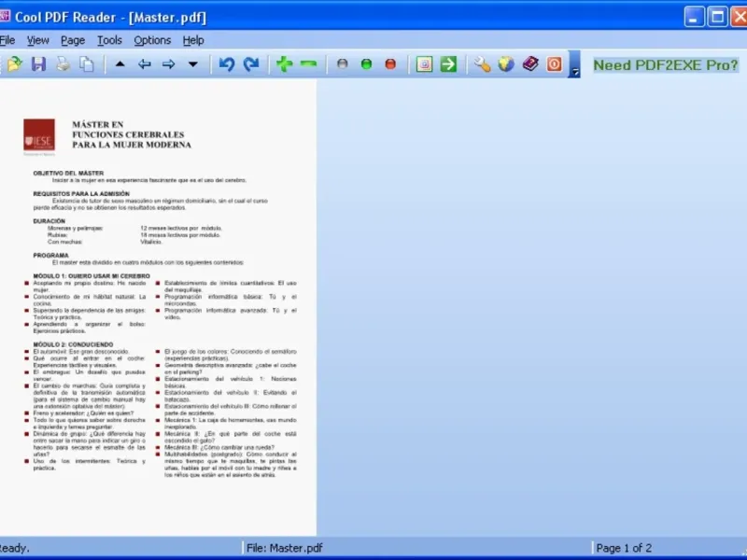The height and width of the screenshot is (560, 747).
Task: Save the document with the floppy icon
Action: [x=38, y=63]
